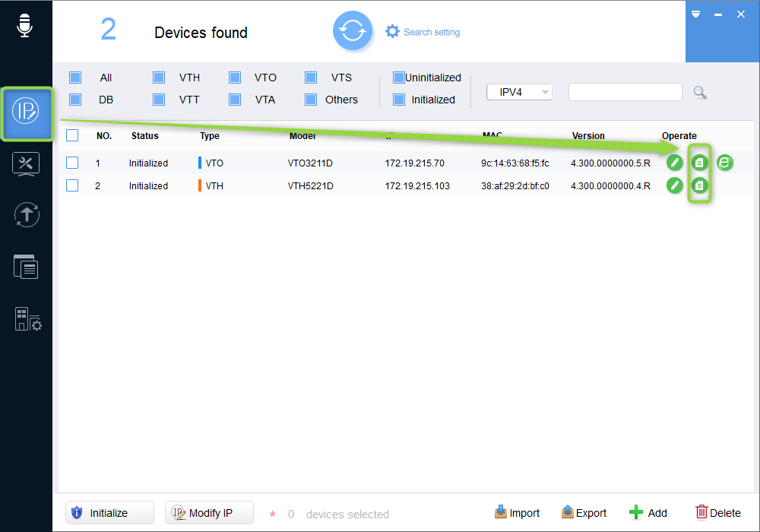Image resolution: width=760 pixels, height=532 pixels.
Task: Select device row 2 checkbox
Action: (72, 185)
